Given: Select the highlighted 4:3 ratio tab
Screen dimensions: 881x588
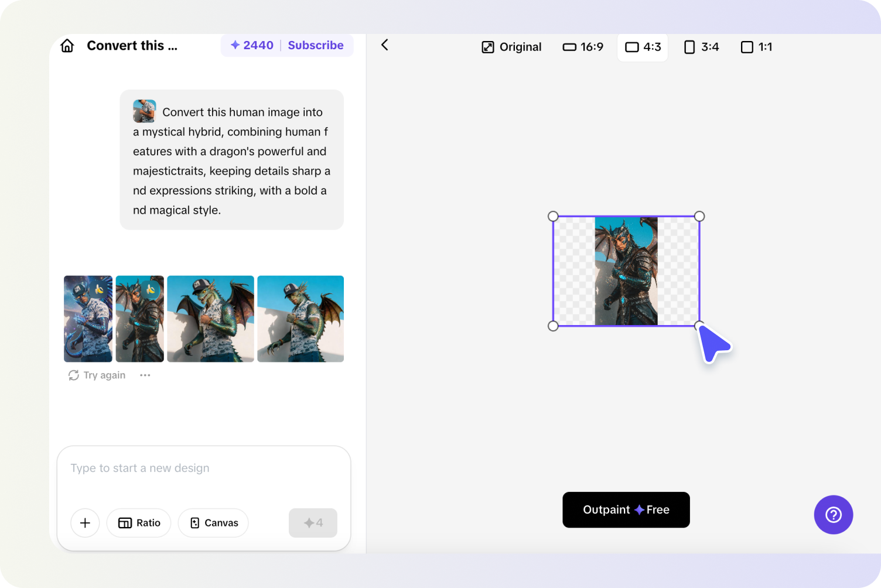Looking at the screenshot, I should coord(642,47).
